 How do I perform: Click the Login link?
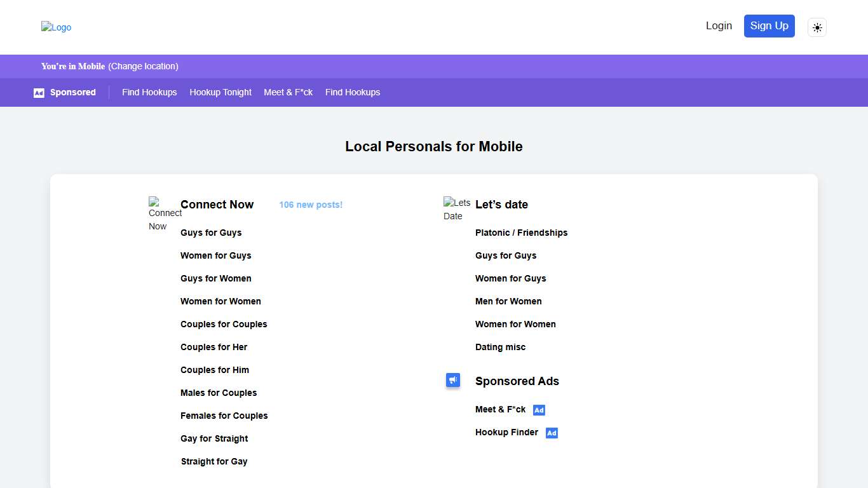pos(719,26)
